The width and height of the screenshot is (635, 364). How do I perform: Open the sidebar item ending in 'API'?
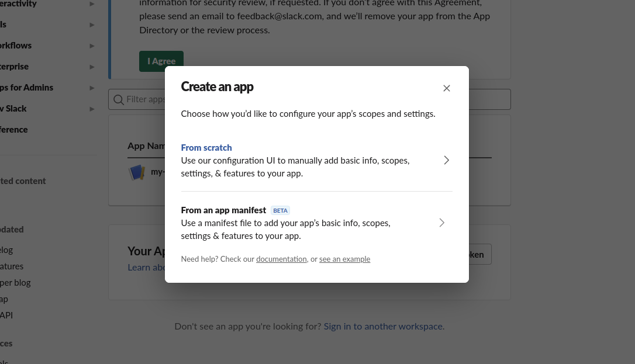pyautogui.click(x=6, y=315)
